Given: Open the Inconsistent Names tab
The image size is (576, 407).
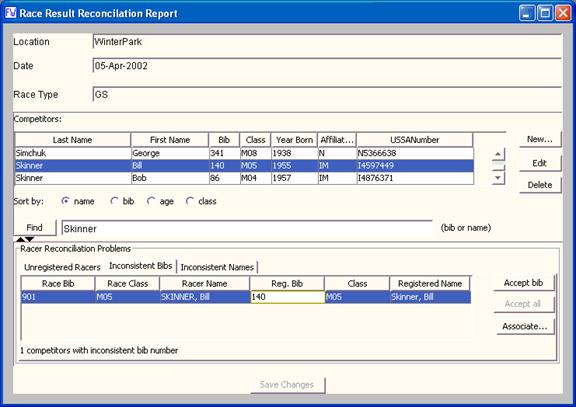Looking at the screenshot, I should click(217, 267).
